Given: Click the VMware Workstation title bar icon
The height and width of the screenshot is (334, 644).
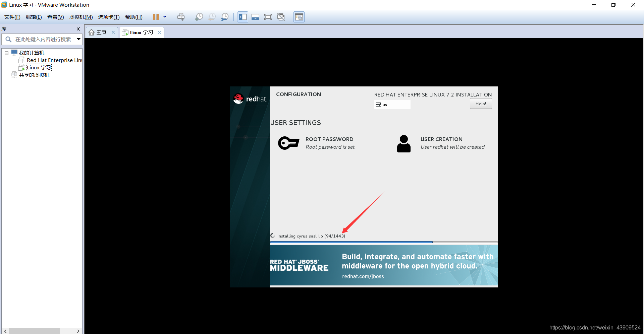Looking at the screenshot, I should coord(4,5).
